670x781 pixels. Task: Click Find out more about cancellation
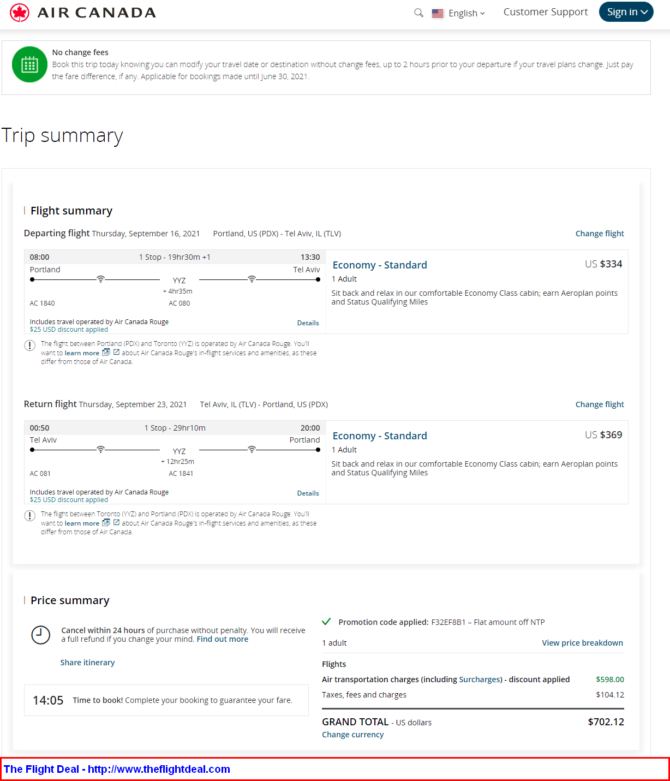point(222,639)
